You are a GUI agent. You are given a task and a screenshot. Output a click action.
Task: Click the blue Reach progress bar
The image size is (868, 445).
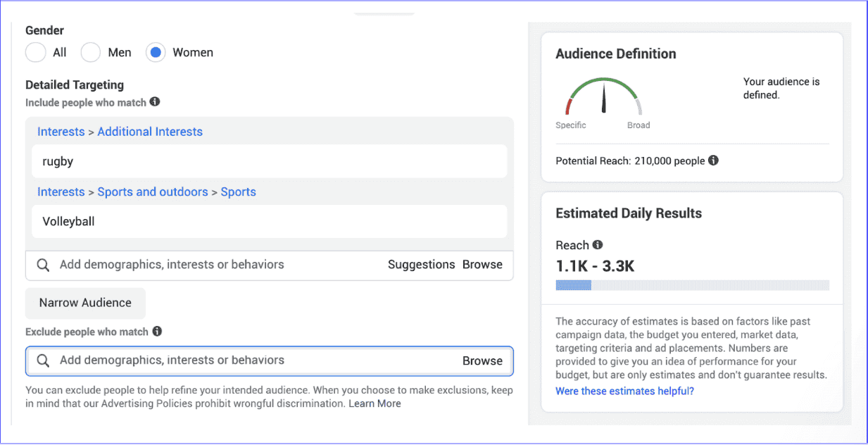pos(574,285)
